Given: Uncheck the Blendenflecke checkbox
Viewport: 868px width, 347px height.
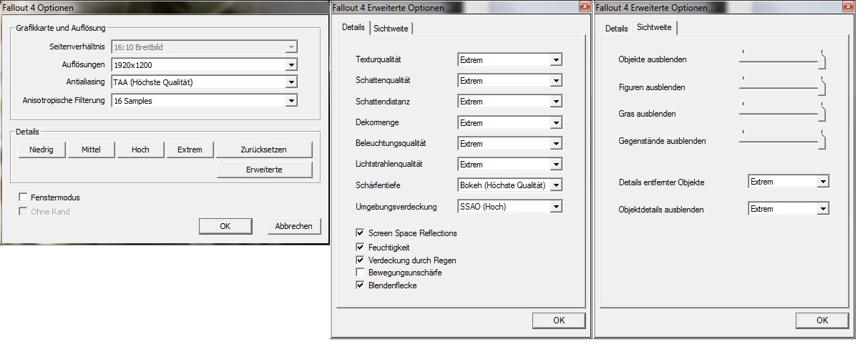Looking at the screenshot, I should point(360,285).
